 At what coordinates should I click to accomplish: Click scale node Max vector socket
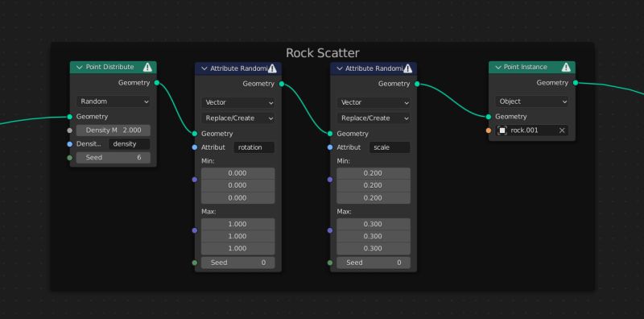point(330,230)
